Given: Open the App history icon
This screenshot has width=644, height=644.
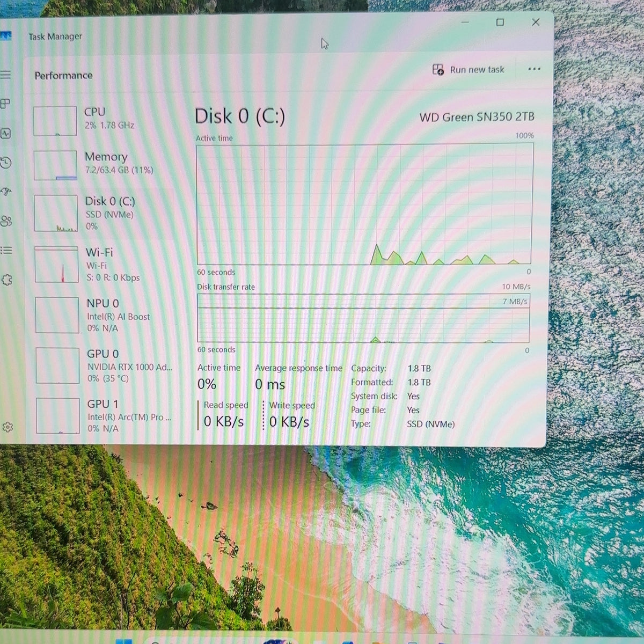Looking at the screenshot, I should [5, 163].
